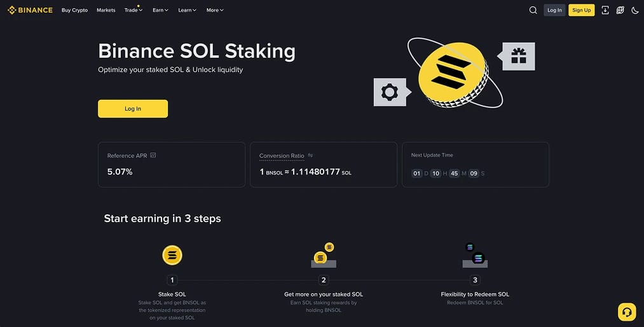Click Optimize your staked SOL subtitle
644x327 pixels.
pyautogui.click(x=170, y=70)
